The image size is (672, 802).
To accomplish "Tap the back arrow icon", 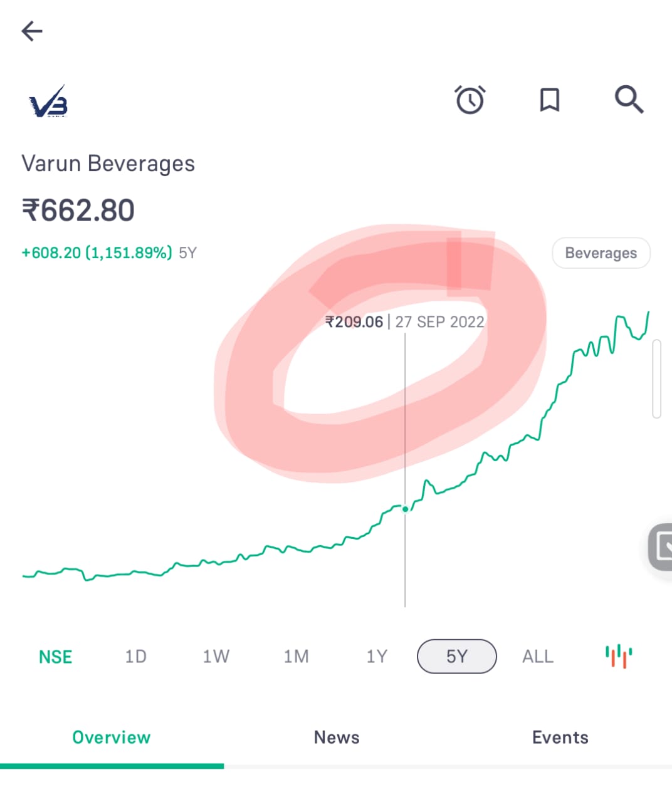I will tap(31, 31).
